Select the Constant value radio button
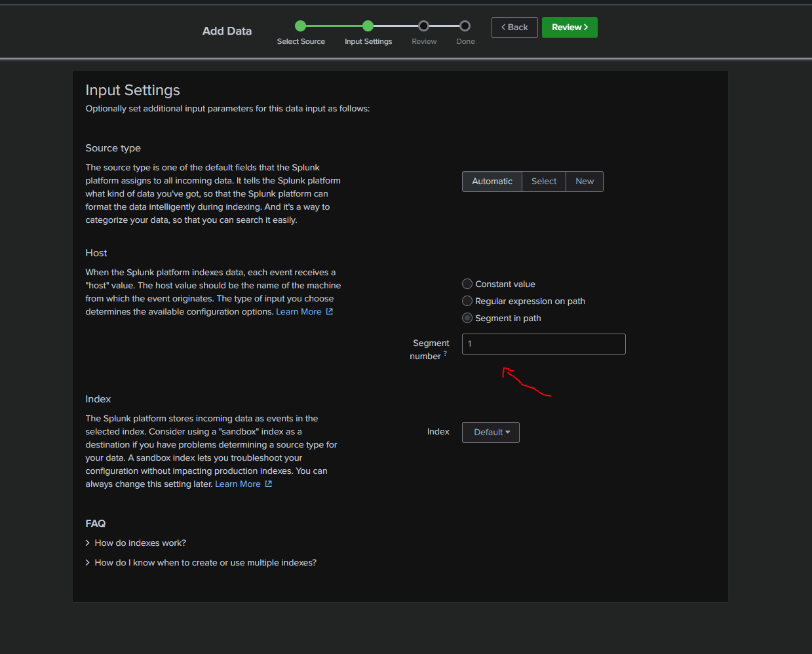 pyautogui.click(x=467, y=284)
